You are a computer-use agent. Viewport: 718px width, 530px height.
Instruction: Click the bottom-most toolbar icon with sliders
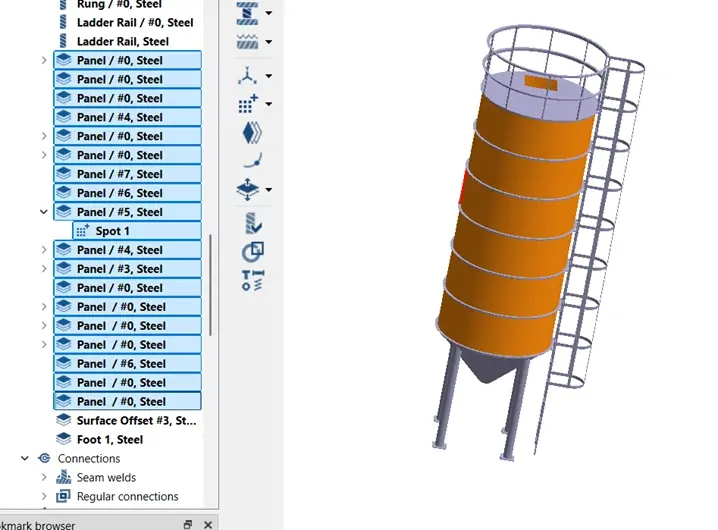pyautogui.click(x=251, y=280)
